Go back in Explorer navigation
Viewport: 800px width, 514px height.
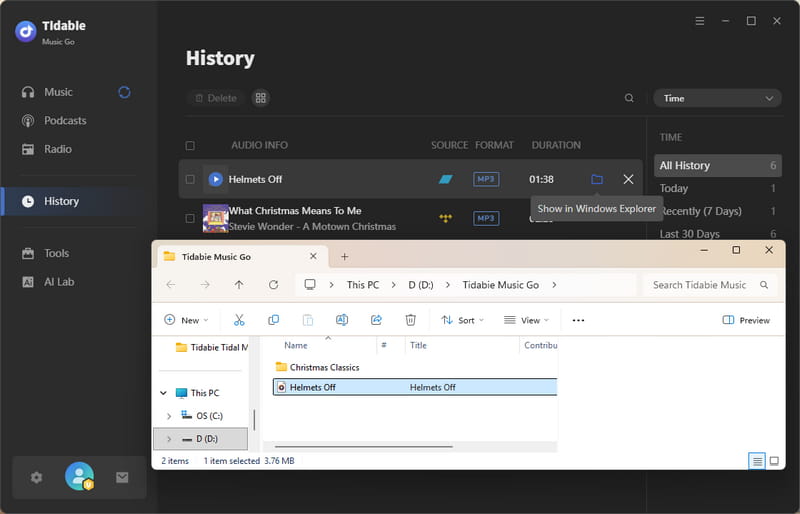pos(171,285)
